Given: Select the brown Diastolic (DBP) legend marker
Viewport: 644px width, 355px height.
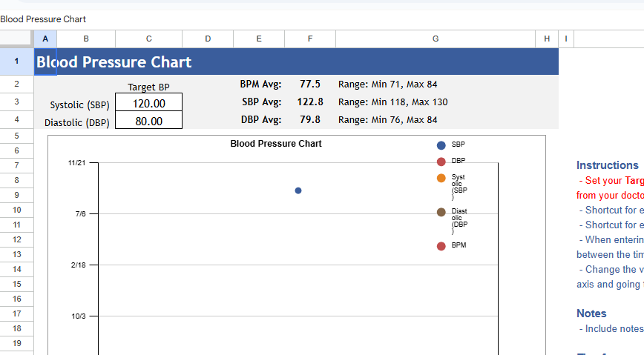Looking at the screenshot, I should 441,213.
